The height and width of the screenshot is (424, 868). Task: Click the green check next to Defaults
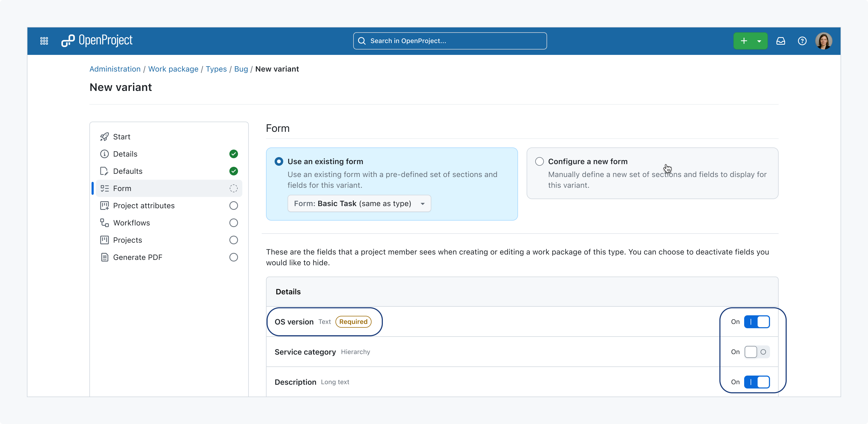(x=233, y=171)
